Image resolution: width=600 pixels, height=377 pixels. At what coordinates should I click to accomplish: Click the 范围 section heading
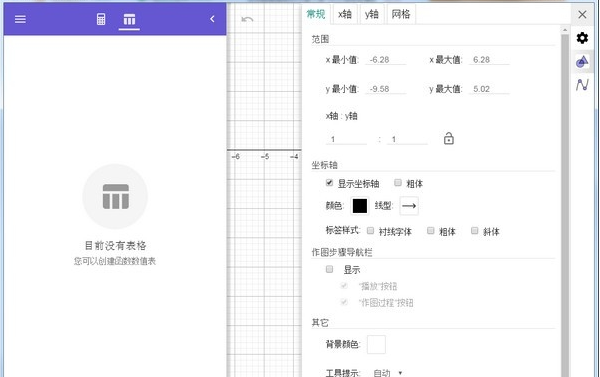[x=320, y=39]
